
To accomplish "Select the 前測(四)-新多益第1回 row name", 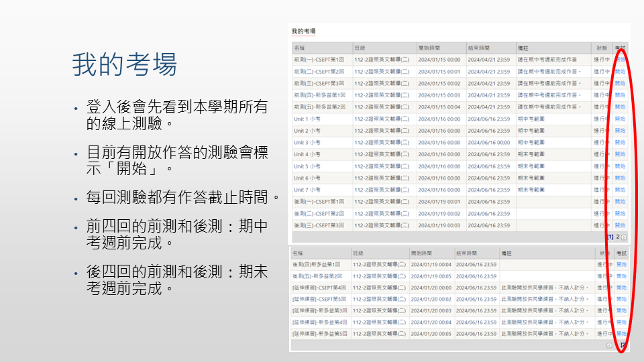I will (319, 95).
